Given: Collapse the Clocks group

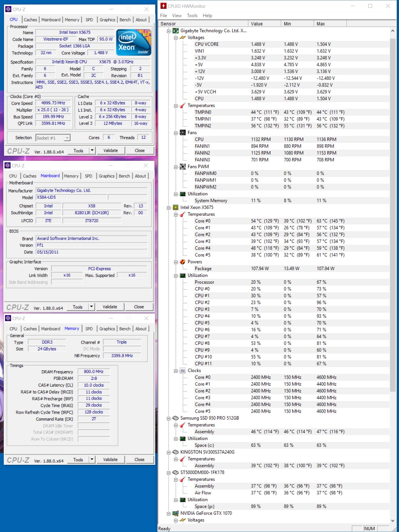Looking at the screenshot, I should [176, 371].
